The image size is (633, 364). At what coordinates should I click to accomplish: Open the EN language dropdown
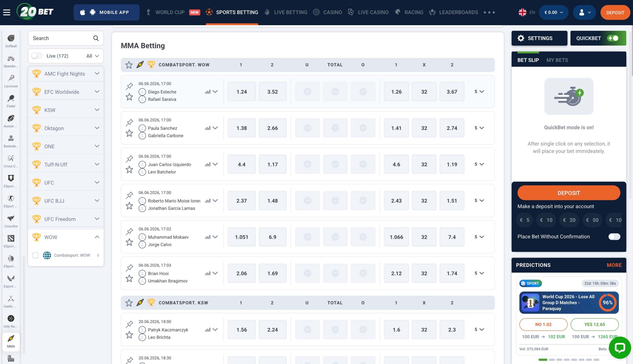click(x=527, y=12)
